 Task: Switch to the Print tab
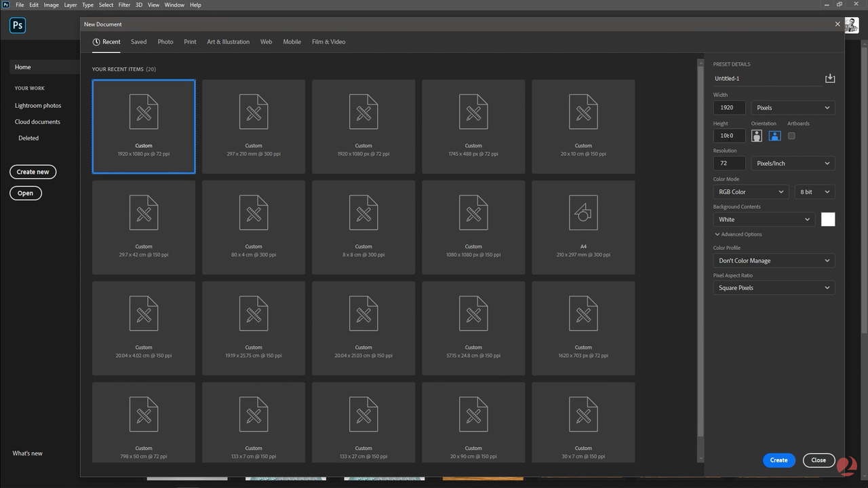click(190, 42)
